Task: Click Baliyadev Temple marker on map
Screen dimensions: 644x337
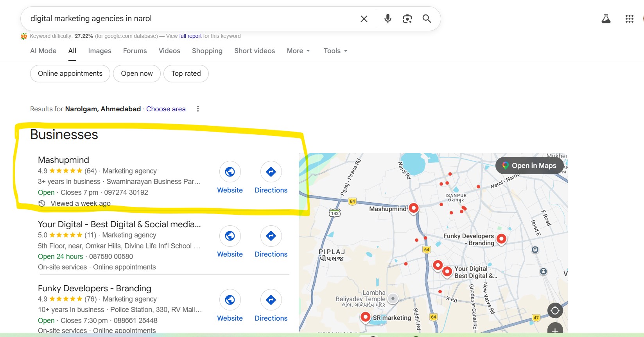Action: tap(393, 299)
